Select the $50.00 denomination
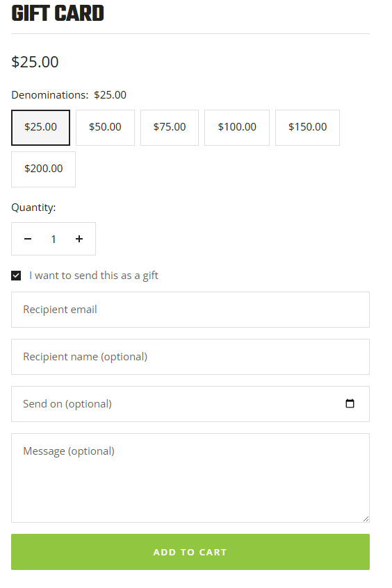Viewport: 392px width, 588px height. 105,128
